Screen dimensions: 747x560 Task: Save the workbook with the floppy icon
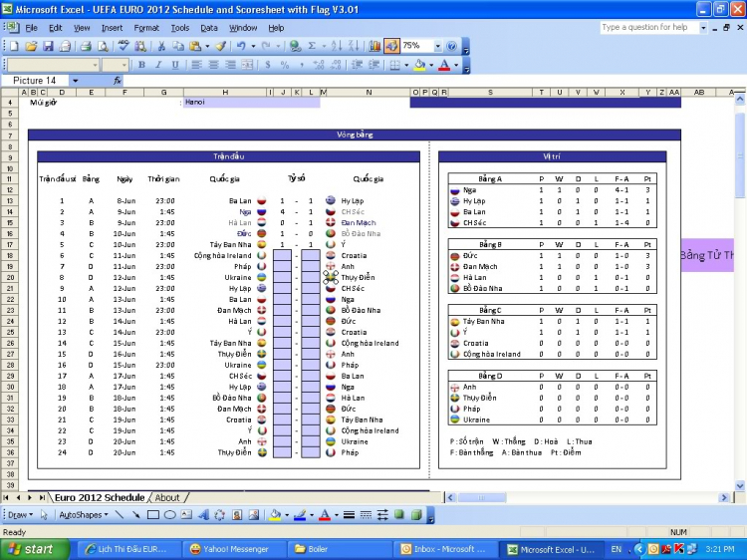click(48, 46)
